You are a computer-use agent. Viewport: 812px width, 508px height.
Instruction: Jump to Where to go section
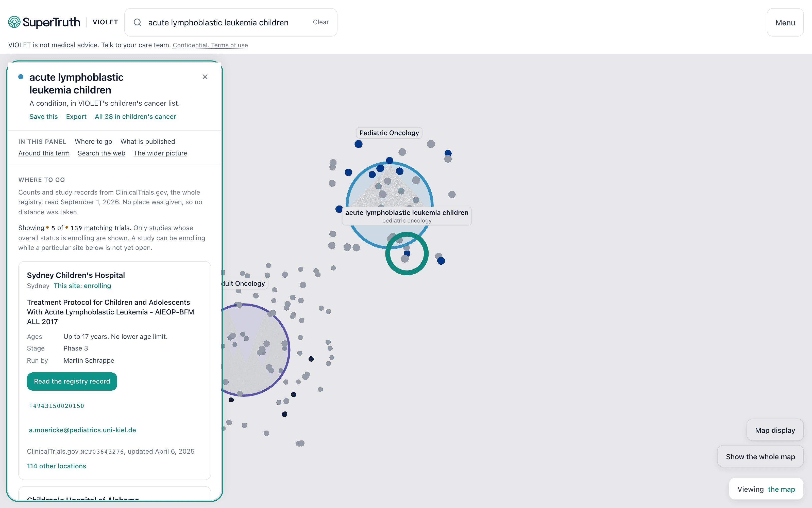94,141
